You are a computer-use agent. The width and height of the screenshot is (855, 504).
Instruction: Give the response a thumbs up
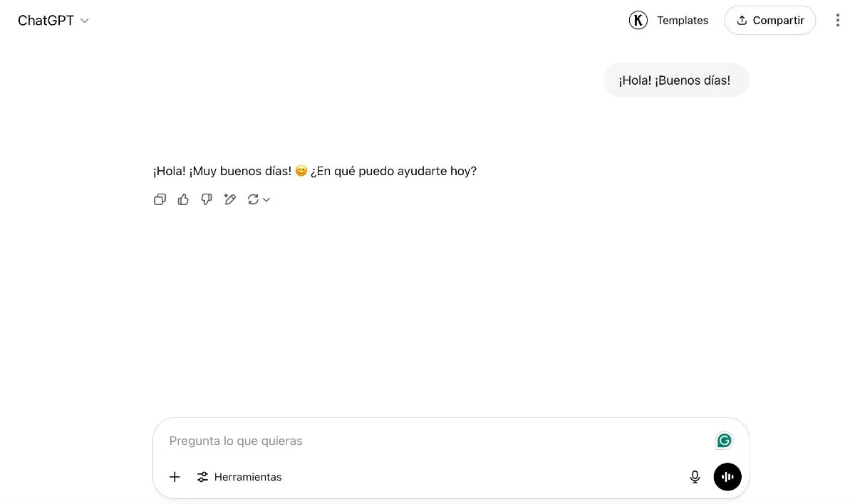pos(183,199)
